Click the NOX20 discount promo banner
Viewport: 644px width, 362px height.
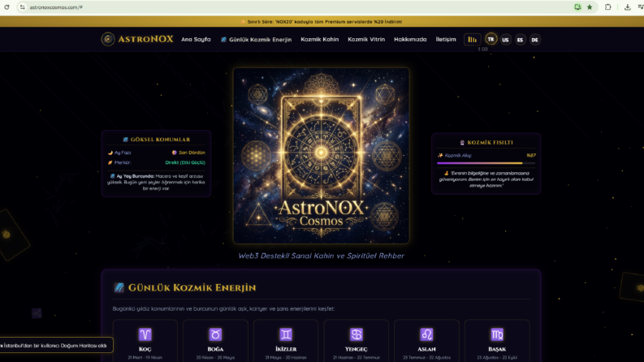[322, 22]
